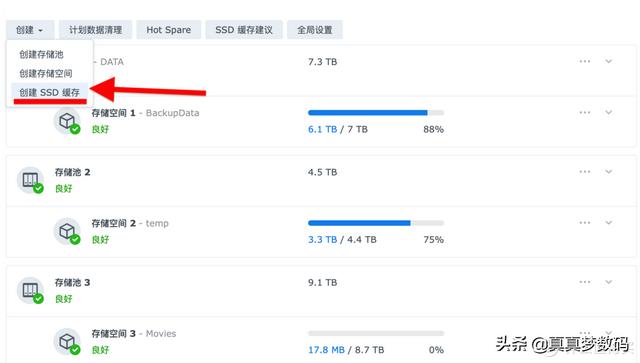This screenshot has width=640, height=363.
Task: Click the 存储空间 2 temp volume icon
Action: (x=67, y=231)
